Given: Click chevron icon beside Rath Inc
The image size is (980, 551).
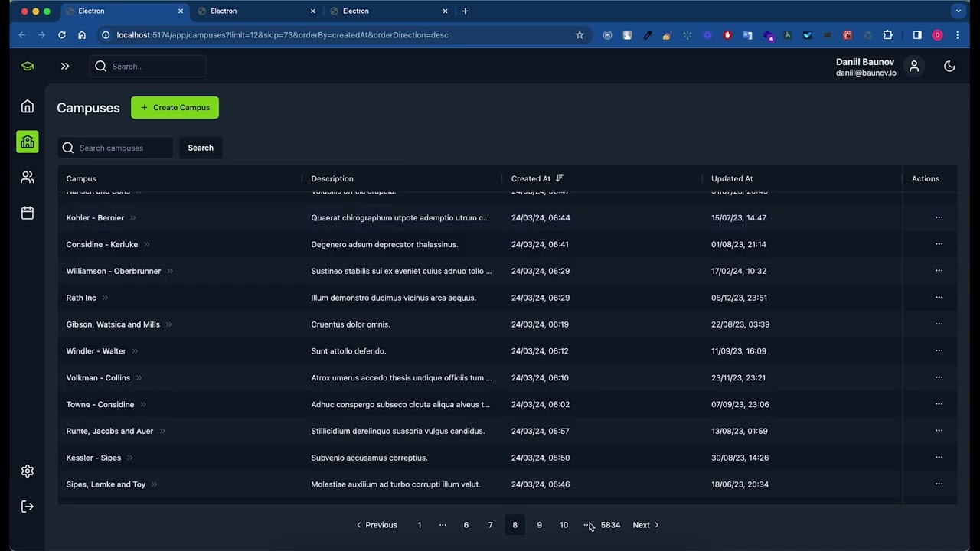Looking at the screenshot, I should pyautogui.click(x=105, y=298).
